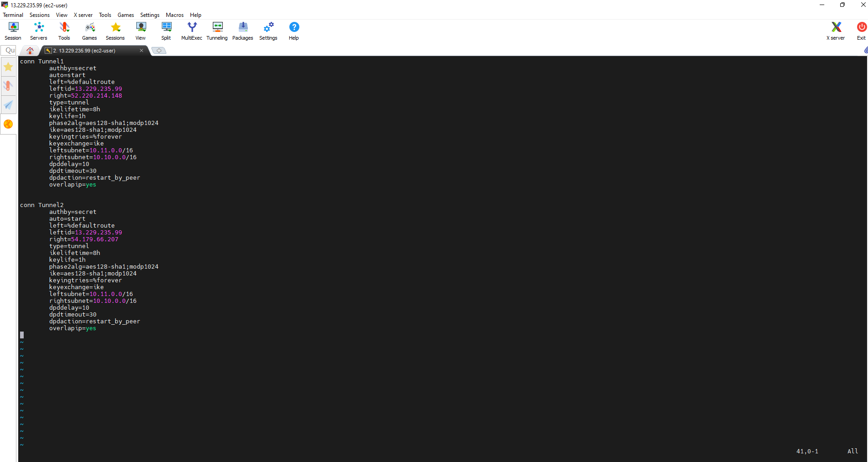Open the X server menu
Image resolution: width=868 pixels, height=462 pixels.
83,15
